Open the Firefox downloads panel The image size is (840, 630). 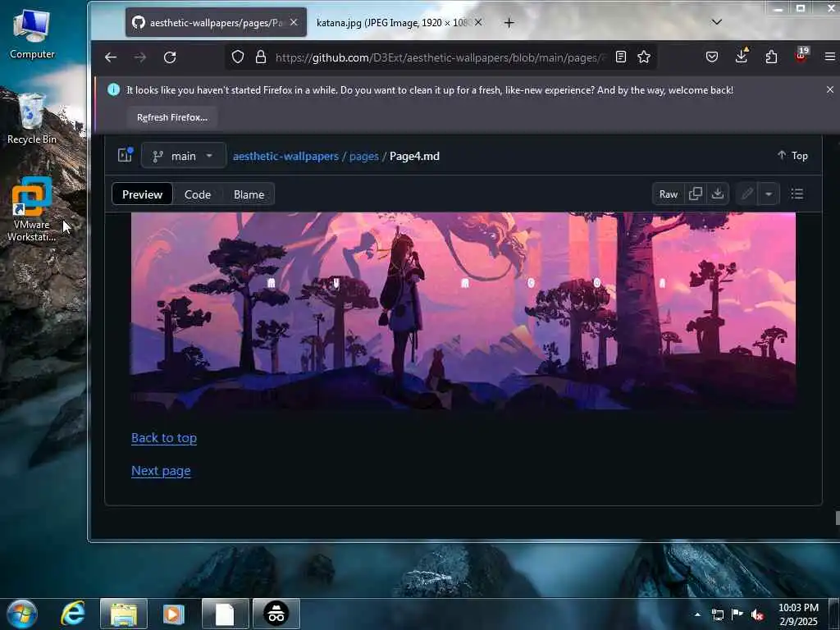coord(742,56)
